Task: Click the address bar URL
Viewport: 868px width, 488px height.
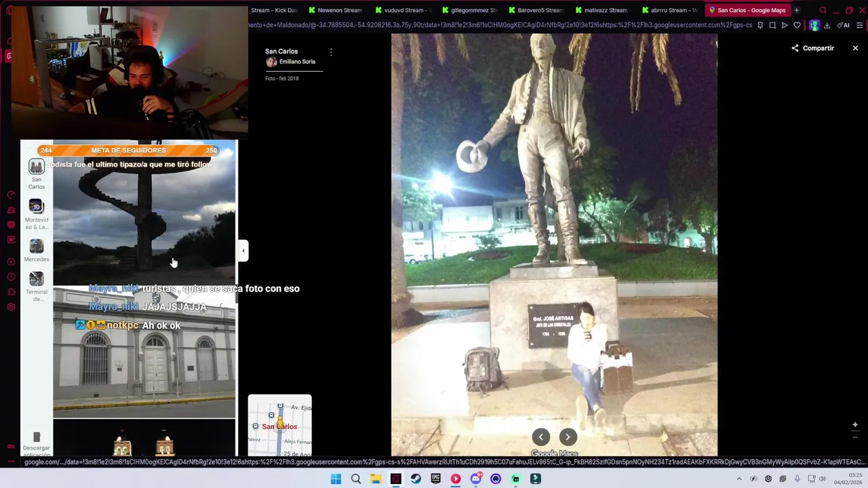Action: pyautogui.click(x=500, y=25)
